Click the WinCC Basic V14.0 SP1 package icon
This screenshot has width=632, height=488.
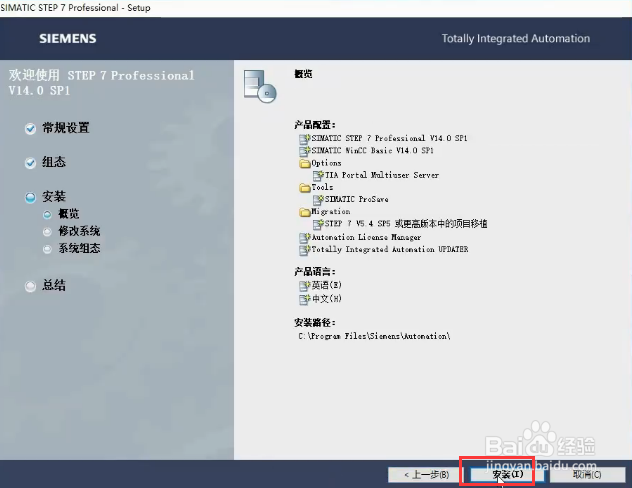coord(305,151)
